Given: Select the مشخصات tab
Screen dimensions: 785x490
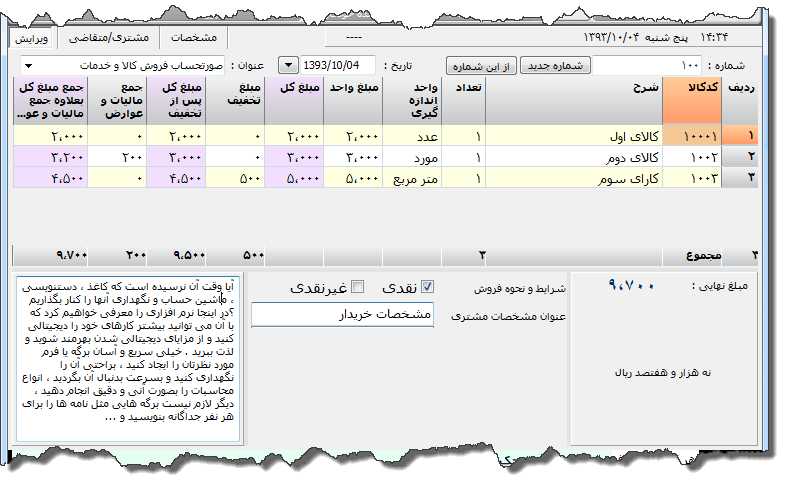Looking at the screenshot, I should [195, 37].
